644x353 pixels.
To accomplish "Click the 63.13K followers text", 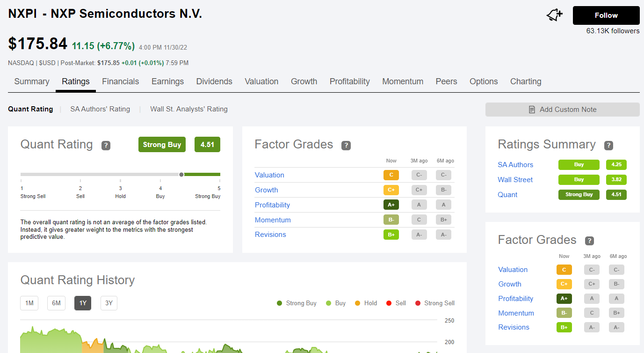I will pos(613,31).
